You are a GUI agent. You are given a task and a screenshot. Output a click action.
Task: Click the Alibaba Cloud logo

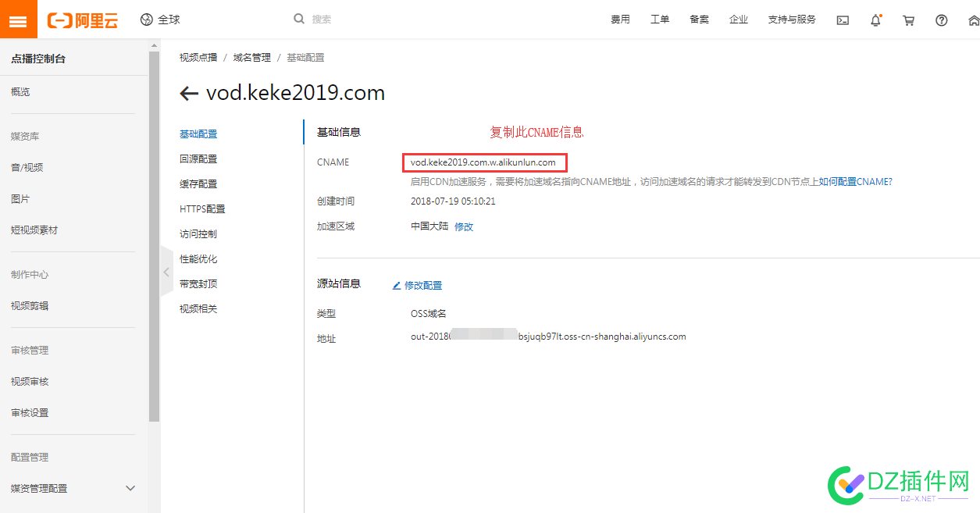click(83, 20)
